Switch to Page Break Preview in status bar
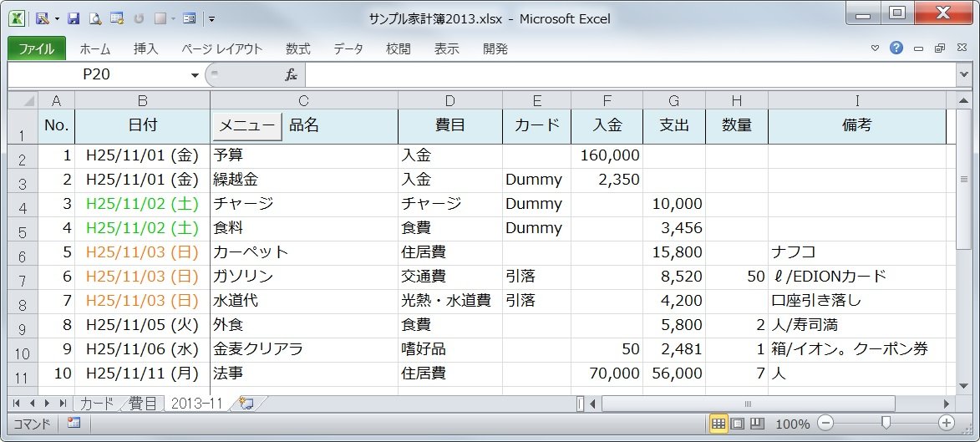 757,424
